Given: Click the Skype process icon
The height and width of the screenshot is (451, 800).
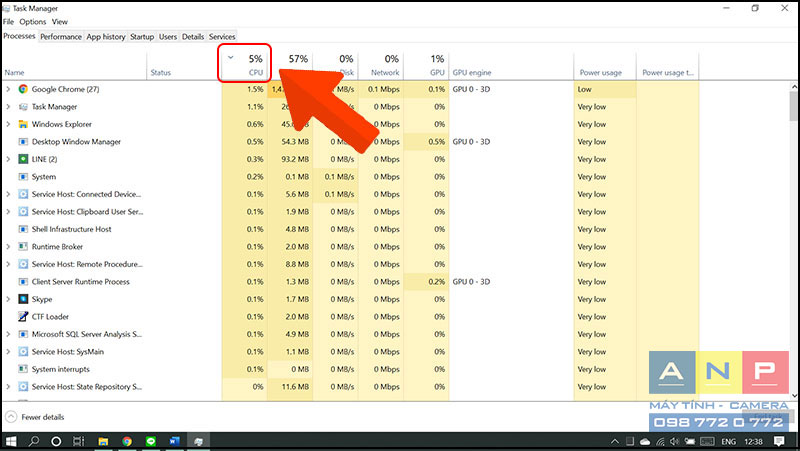Looking at the screenshot, I should (23, 299).
